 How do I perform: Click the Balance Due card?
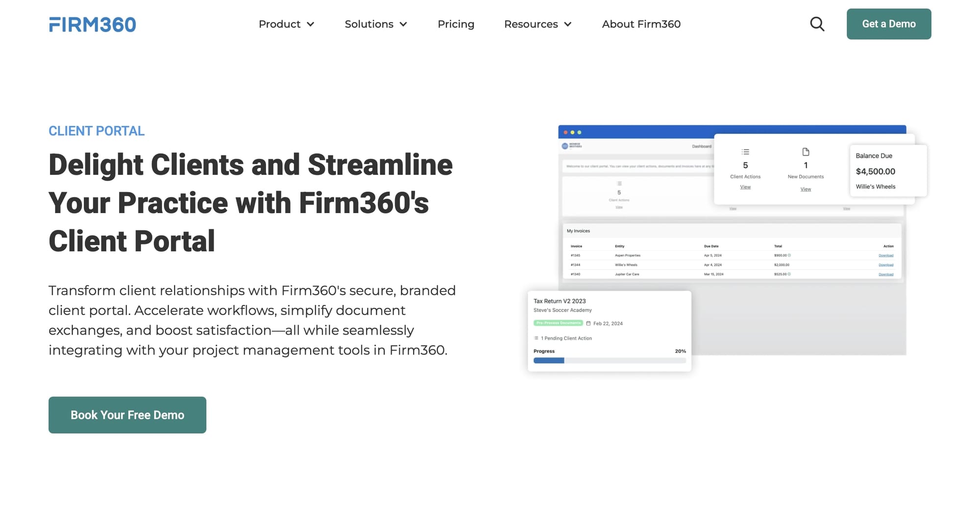pos(888,171)
